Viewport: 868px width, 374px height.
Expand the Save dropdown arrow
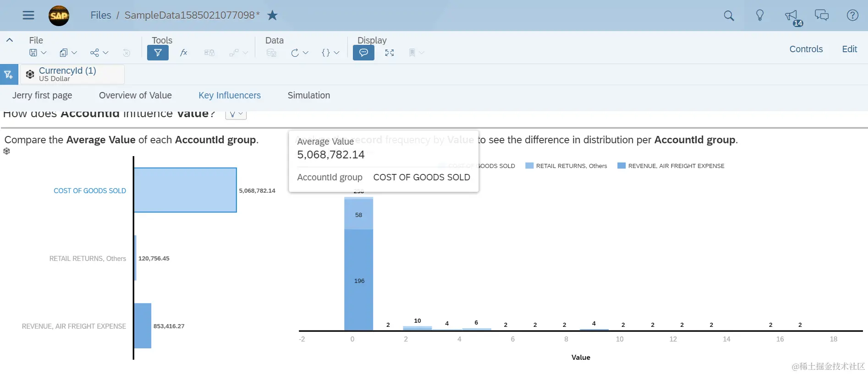click(x=44, y=53)
